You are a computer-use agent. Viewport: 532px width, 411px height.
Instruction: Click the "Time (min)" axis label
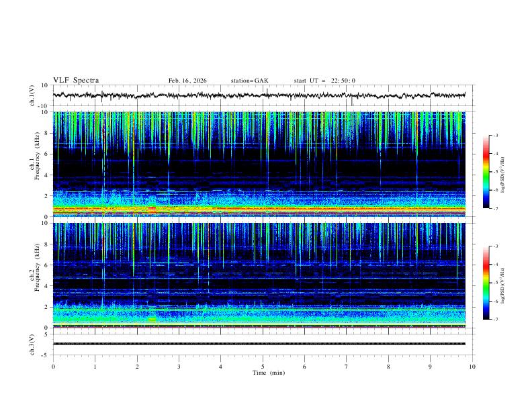[x=269, y=373]
